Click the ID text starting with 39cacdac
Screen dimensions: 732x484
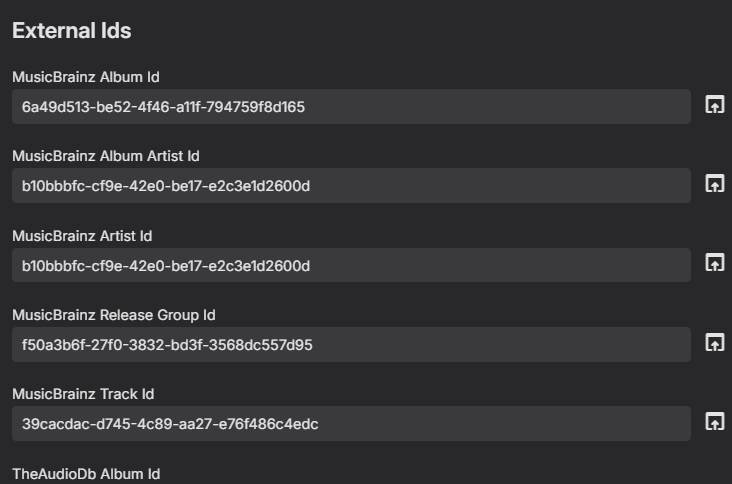[x=170, y=424]
